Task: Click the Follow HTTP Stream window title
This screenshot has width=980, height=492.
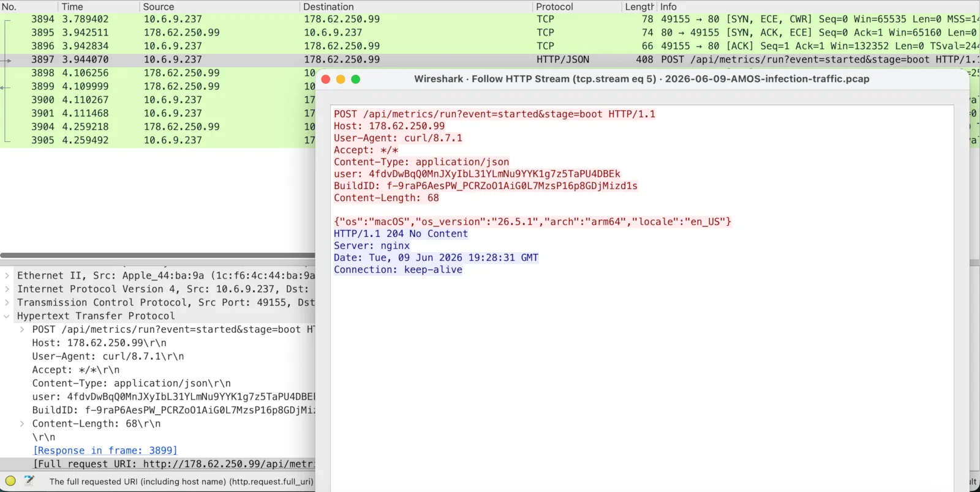Action: click(641, 79)
